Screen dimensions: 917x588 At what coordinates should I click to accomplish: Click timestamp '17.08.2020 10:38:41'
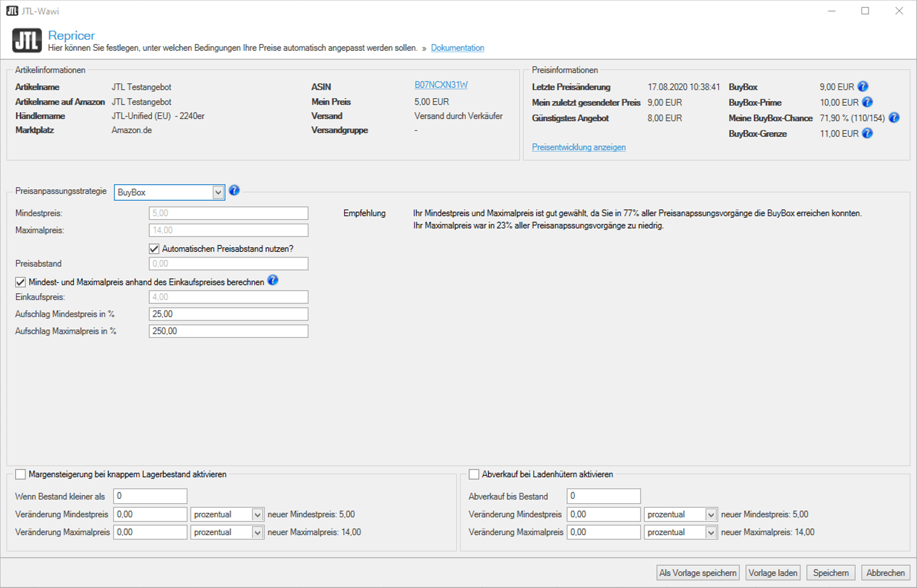pos(684,87)
